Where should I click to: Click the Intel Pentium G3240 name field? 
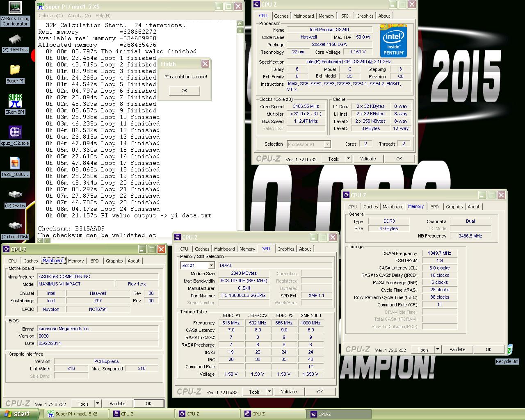329,30
